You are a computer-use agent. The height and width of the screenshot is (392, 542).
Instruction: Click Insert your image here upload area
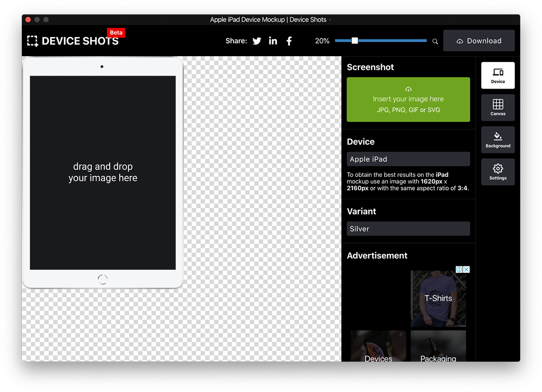coord(408,100)
